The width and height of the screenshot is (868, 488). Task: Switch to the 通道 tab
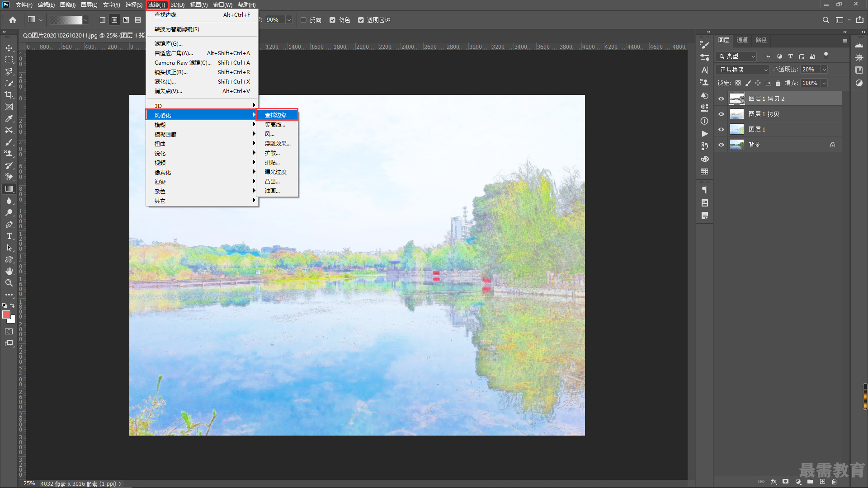(742, 40)
